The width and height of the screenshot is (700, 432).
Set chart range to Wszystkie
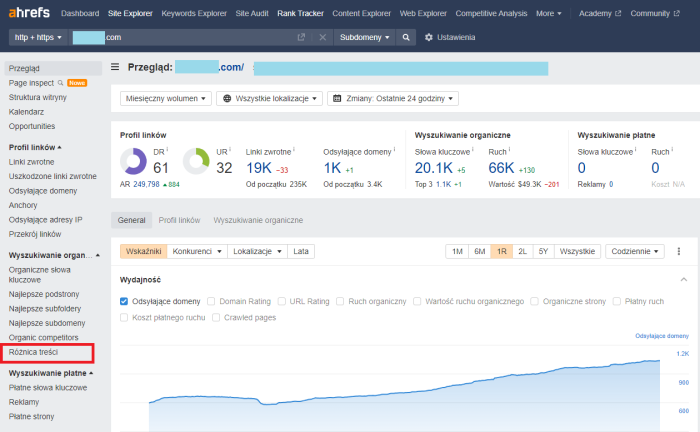(x=577, y=252)
